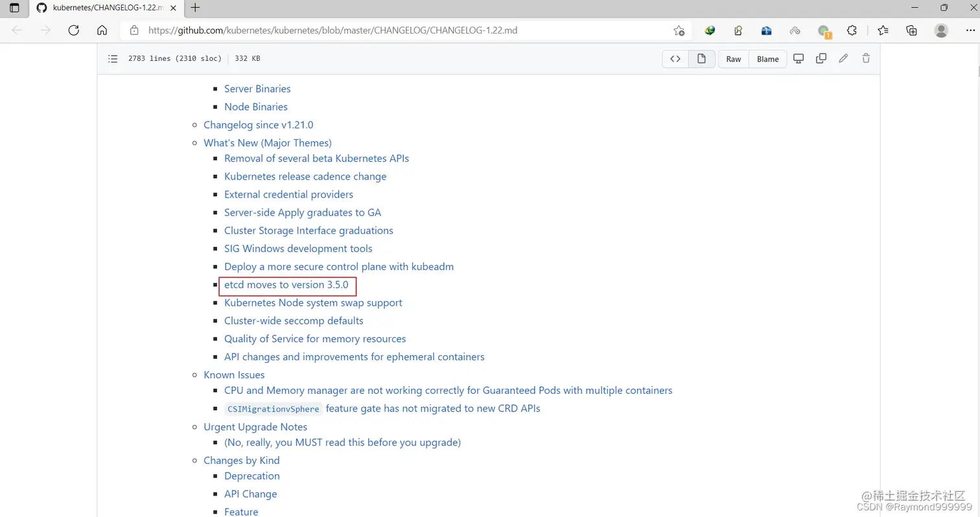Open Removal of several beta Kubernetes APIs
Viewport: 980px width, 517px height.
[x=316, y=158]
